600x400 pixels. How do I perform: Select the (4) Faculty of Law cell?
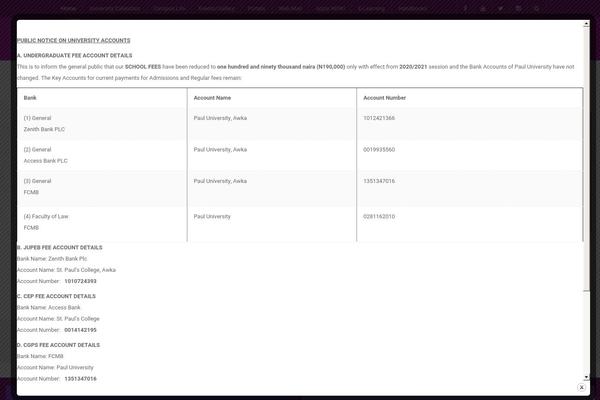102,222
